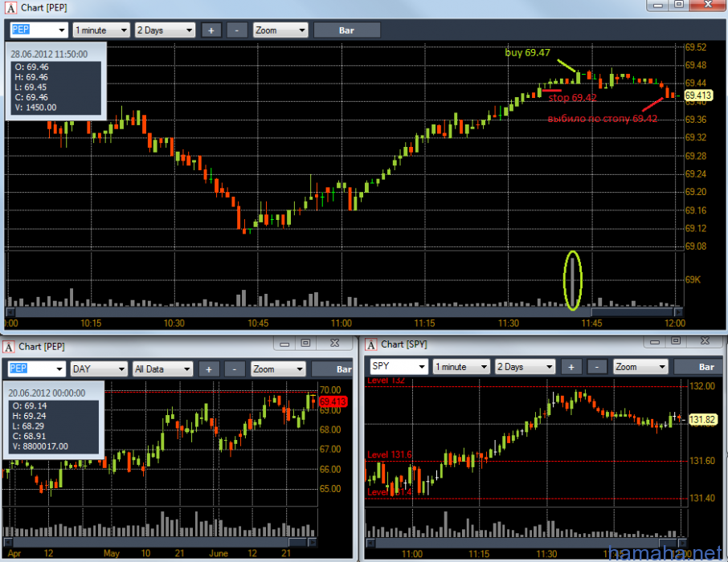The image size is (728, 562).
Task: Click the minus zoom-out button in top PEP chart
Action: click(237, 31)
